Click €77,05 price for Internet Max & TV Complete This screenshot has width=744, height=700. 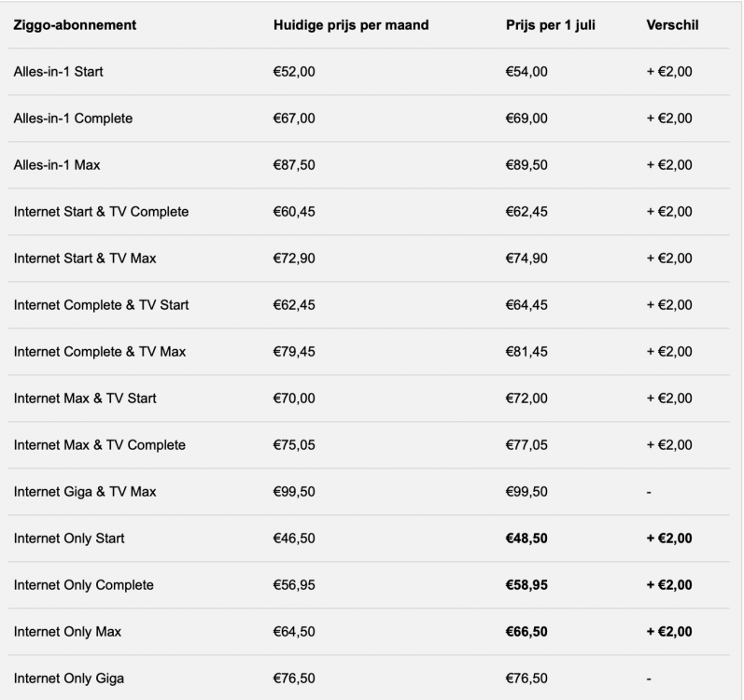coord(526,445)
